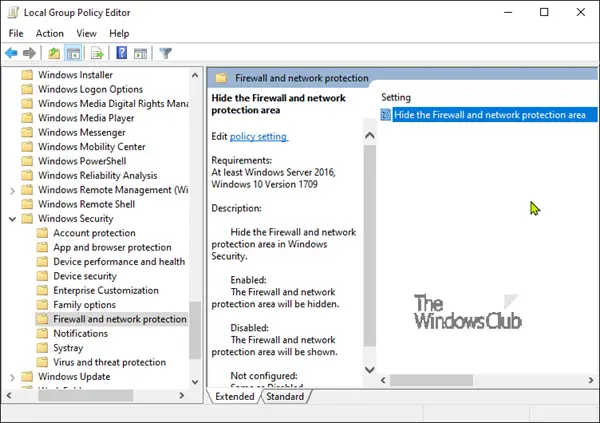Select Virus and threat protection folder
Image resolution: width=600 pixels, height=423 pixels.
pyautogui.click(x=109, y=362)
